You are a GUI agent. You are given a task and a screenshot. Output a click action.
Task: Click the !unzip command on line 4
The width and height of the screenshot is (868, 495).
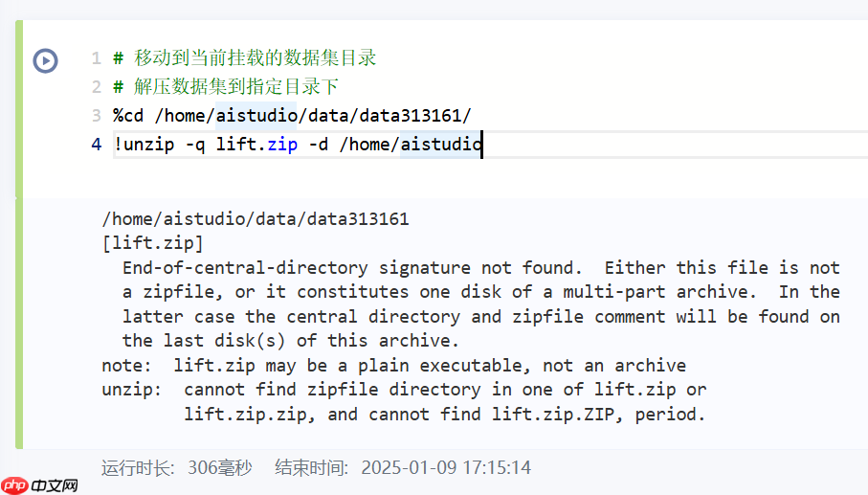tap(144, 145)
